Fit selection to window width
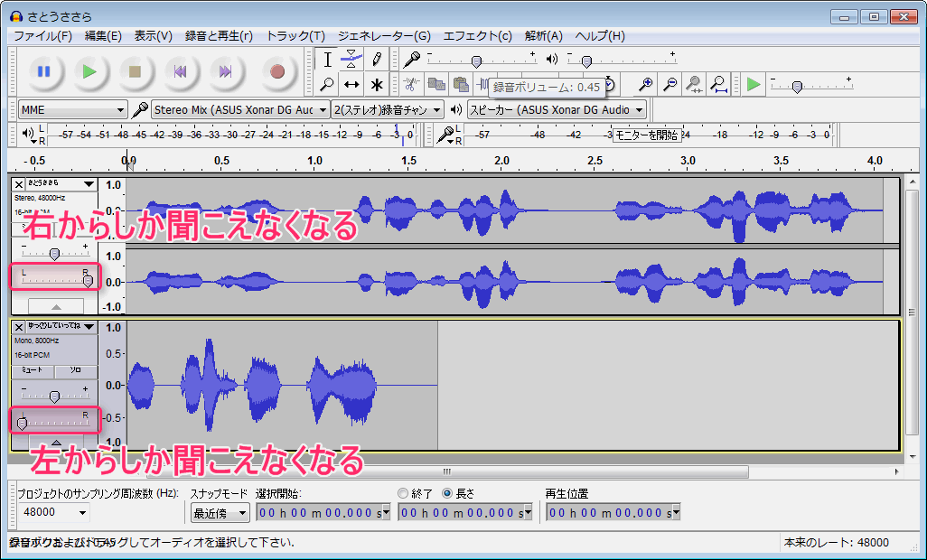 694,85
